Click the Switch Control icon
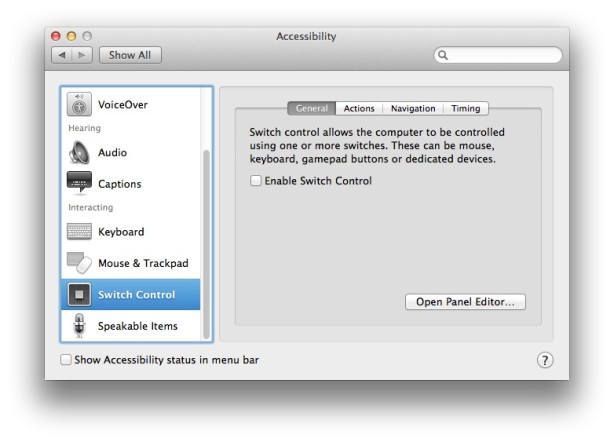This screenshot has height=442, width=614. tap(79, 294)
